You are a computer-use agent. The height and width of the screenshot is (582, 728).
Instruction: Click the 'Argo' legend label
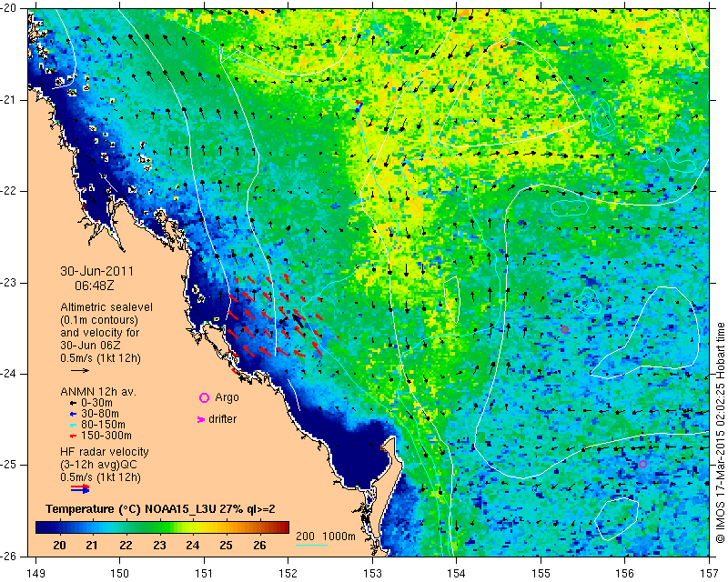pos(227,397)
